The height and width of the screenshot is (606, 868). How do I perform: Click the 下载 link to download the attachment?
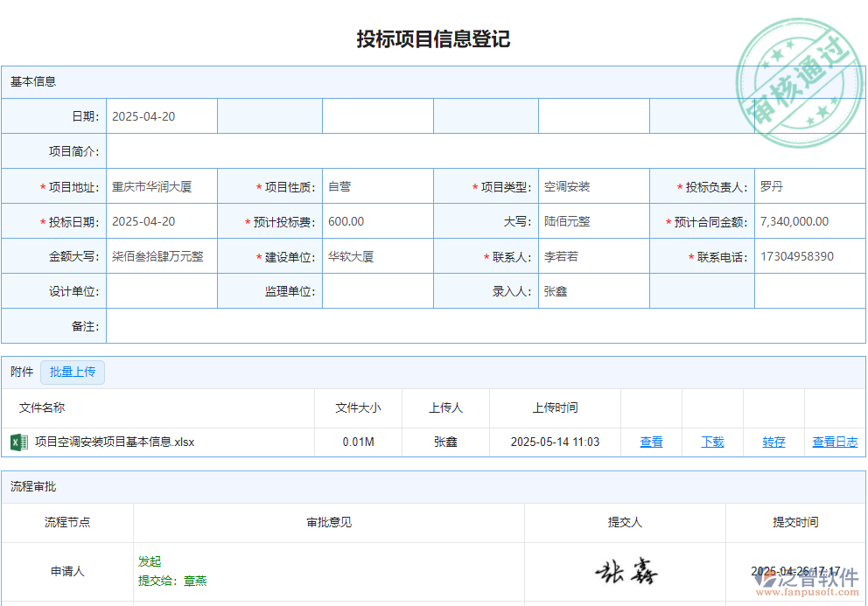tap(712, 442)
